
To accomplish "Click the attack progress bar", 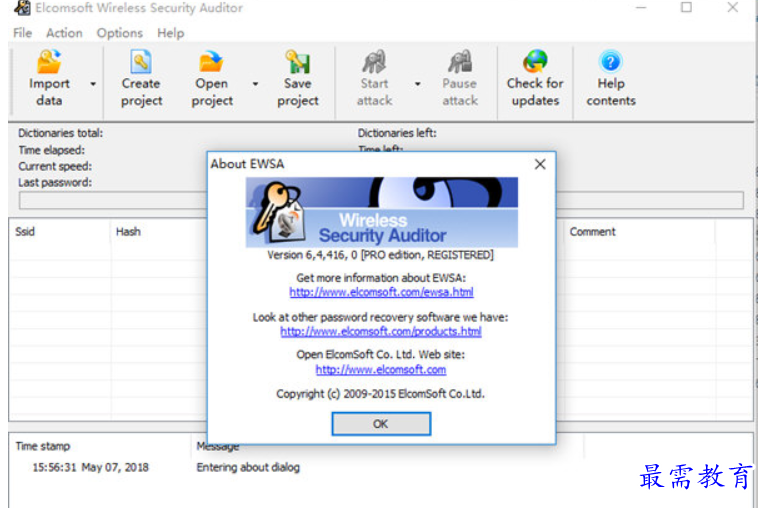I will 381,200.
